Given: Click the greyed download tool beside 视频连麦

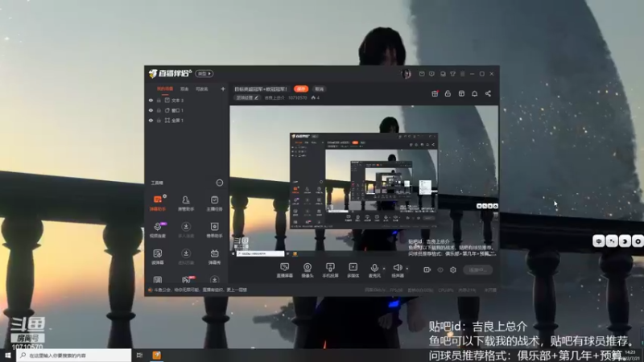Looking at the screenshot, I should click(186, 230).
